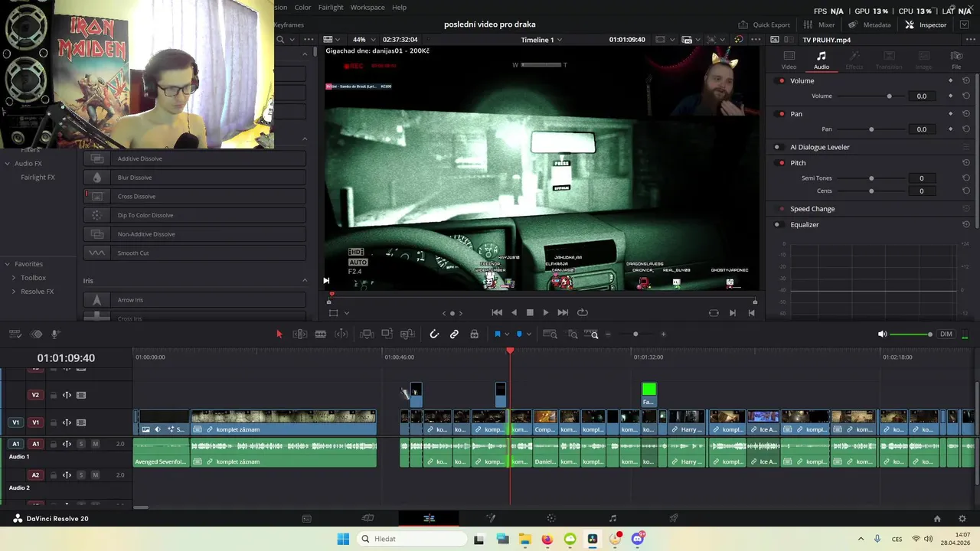
Task: Toggle timeline snapping magnet icon
Action: (434, 334)
